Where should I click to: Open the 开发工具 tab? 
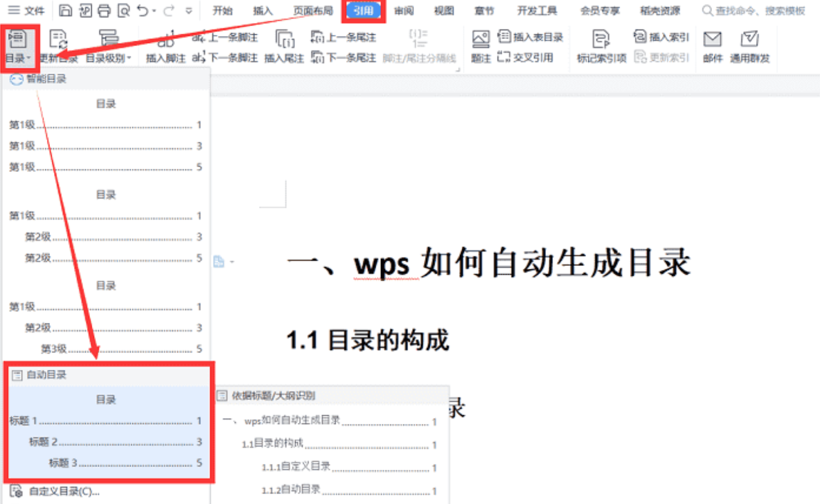coord(537,10)
